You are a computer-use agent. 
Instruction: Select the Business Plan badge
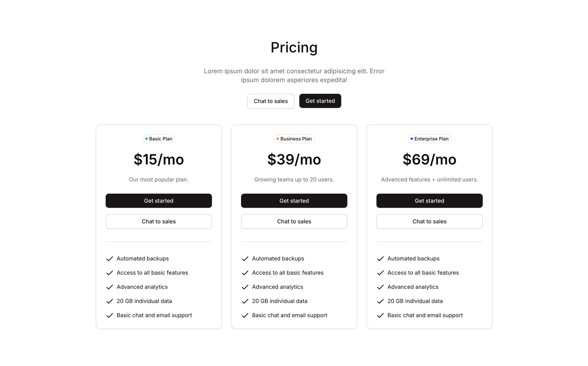coord(294,139)
